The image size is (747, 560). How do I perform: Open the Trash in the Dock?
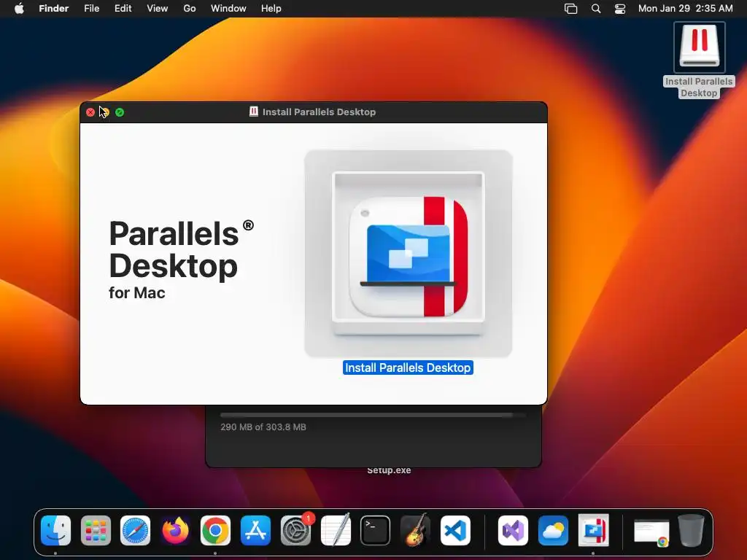pyautogui.click(x=692, y=531)
